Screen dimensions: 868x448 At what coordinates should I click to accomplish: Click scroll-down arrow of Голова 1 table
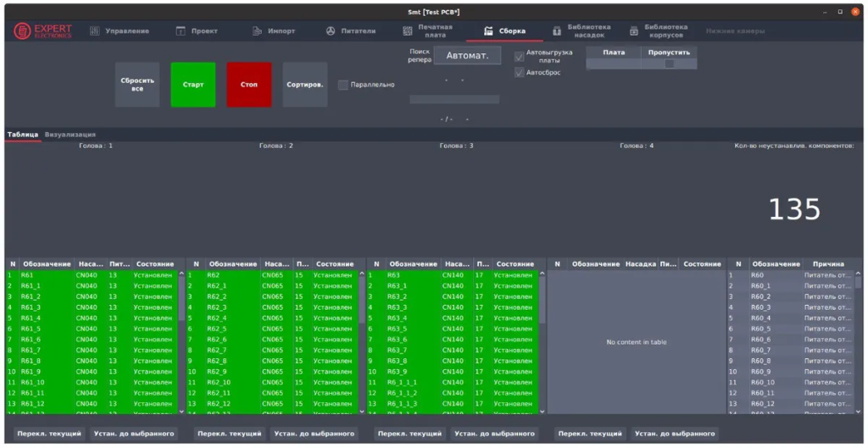pyautogui.click(x=181, y=412)
